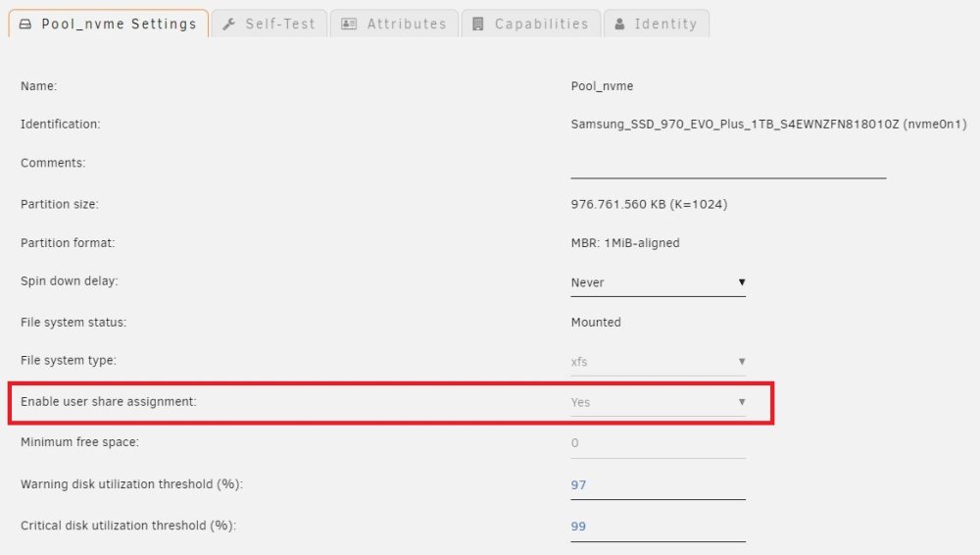Click the Warning disk utilization threshold field
This screenshot has width=980, height=555.
coord(659,485)
